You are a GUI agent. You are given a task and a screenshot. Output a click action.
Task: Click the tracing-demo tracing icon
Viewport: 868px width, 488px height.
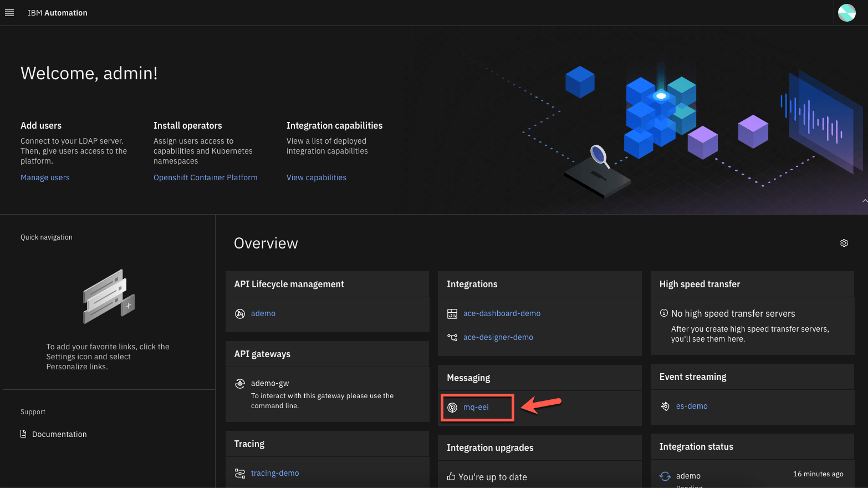240,473
